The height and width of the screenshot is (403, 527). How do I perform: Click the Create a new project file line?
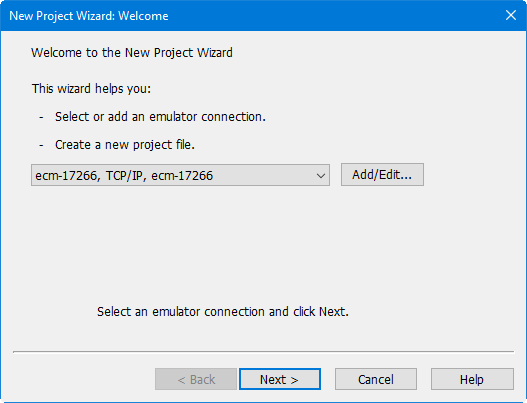click(x=125, y=145)
